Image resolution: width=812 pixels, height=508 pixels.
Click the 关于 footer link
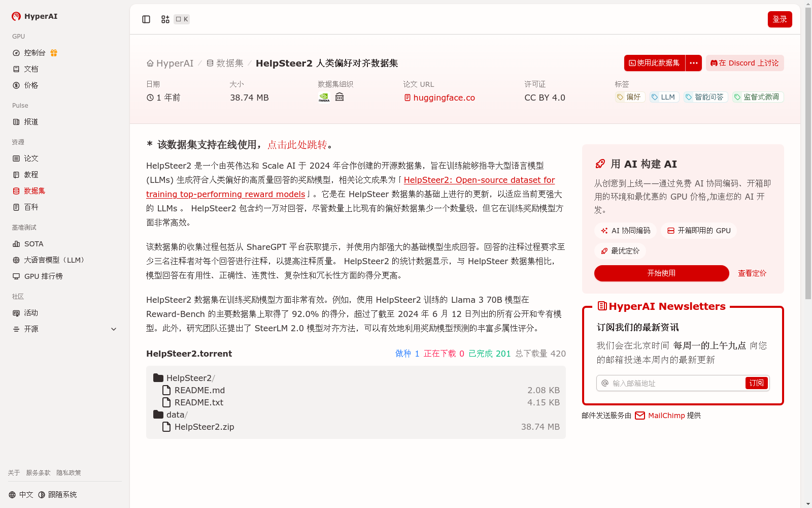pyautogui.click(x=14, y=473)
